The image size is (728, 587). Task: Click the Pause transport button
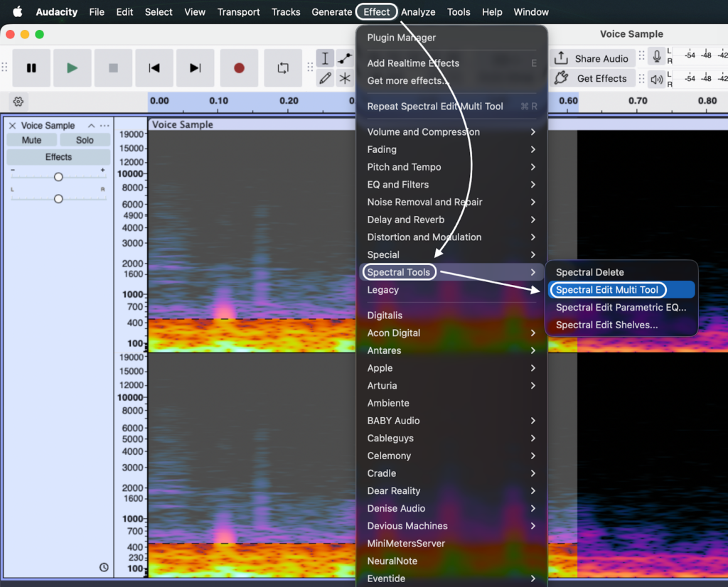[31, 68]
